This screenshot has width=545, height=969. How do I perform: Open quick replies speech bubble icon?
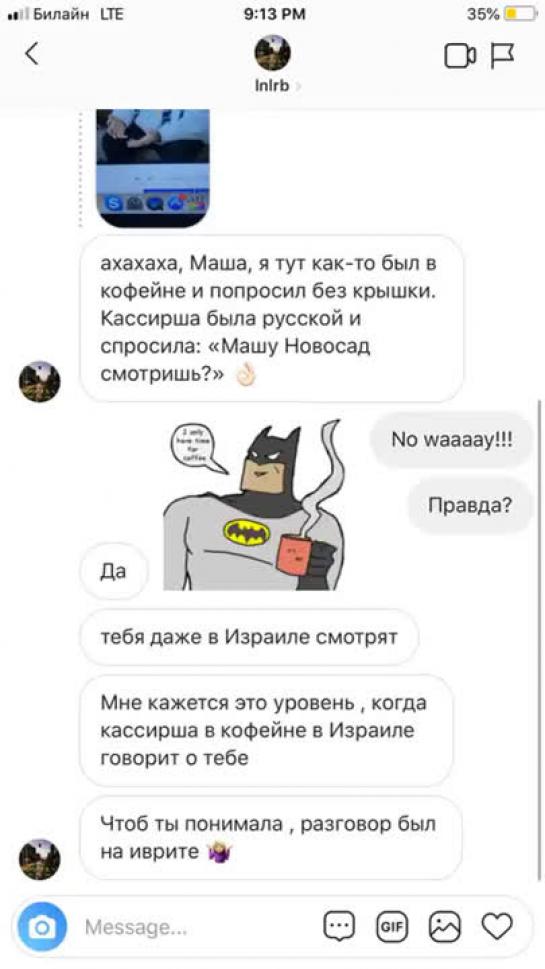coord(339,926)
